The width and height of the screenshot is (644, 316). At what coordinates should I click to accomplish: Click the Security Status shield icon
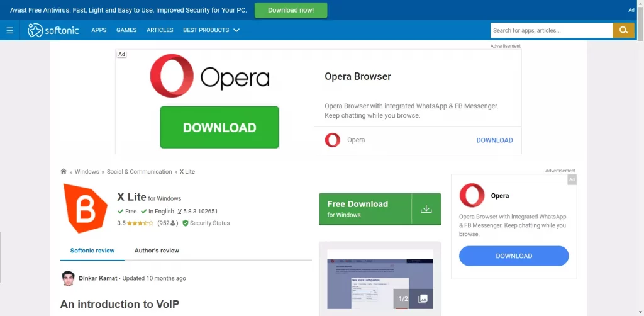[186, 223]
